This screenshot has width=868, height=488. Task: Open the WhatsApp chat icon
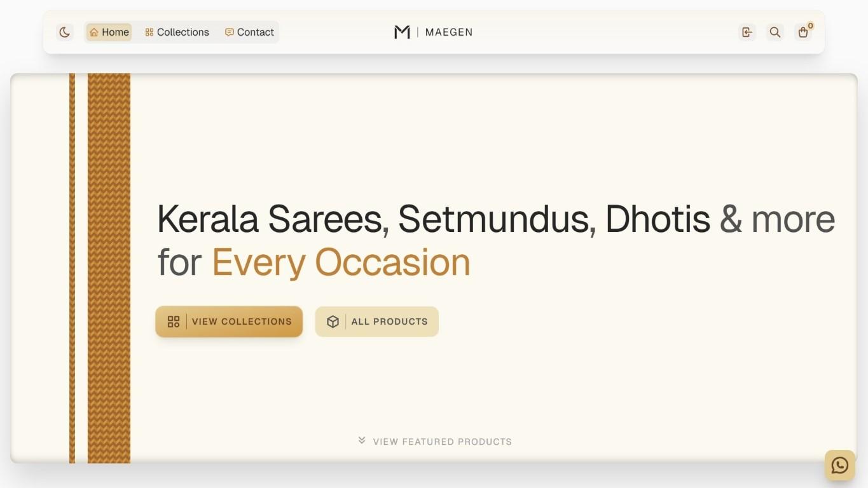839,465
